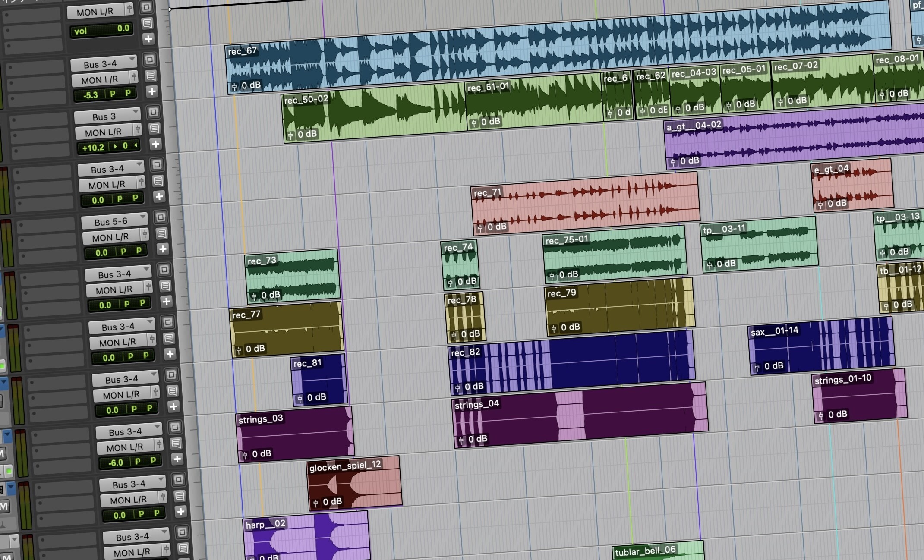The height and width of the screenshot is (560, 924).
Task: Open output window fader icon on -6.0 track
Action: click(159, 444)
